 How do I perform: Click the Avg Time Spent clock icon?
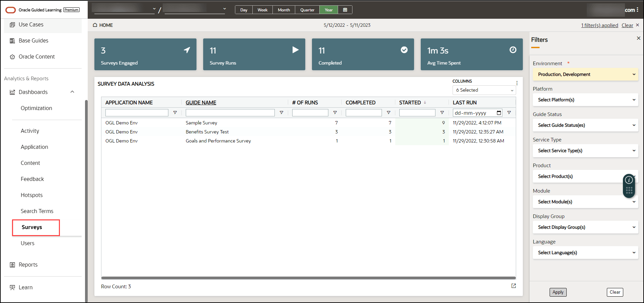513,50
